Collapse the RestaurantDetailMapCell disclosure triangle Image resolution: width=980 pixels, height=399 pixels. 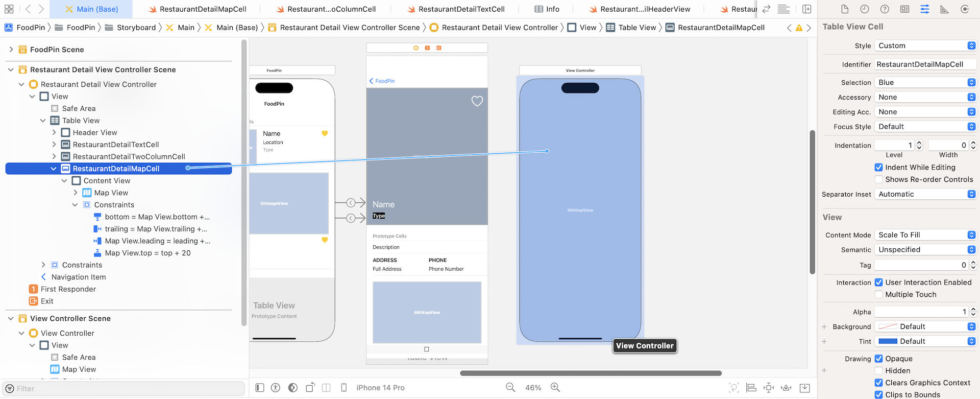[54, 169]
